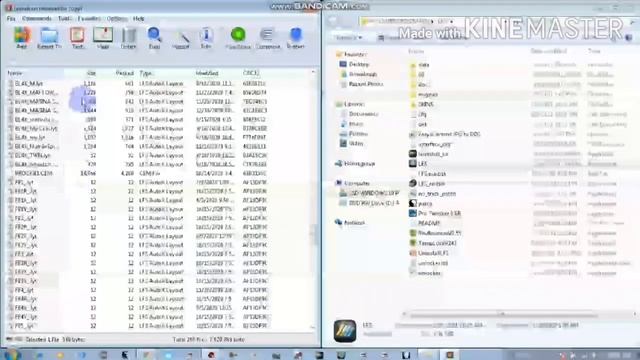640x360 pixels.
Task: Click the Test archive toolbar icon
Action: [x=77, y=38]
